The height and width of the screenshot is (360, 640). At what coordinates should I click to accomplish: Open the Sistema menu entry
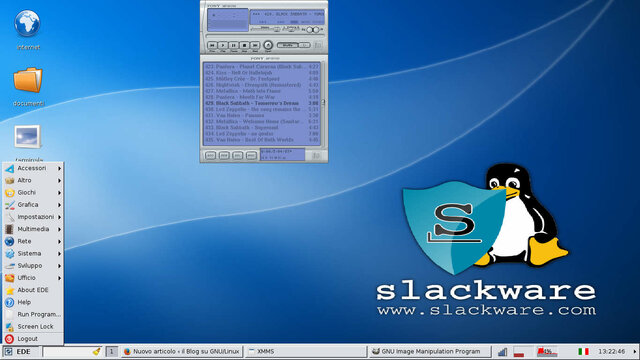[33, 253]
